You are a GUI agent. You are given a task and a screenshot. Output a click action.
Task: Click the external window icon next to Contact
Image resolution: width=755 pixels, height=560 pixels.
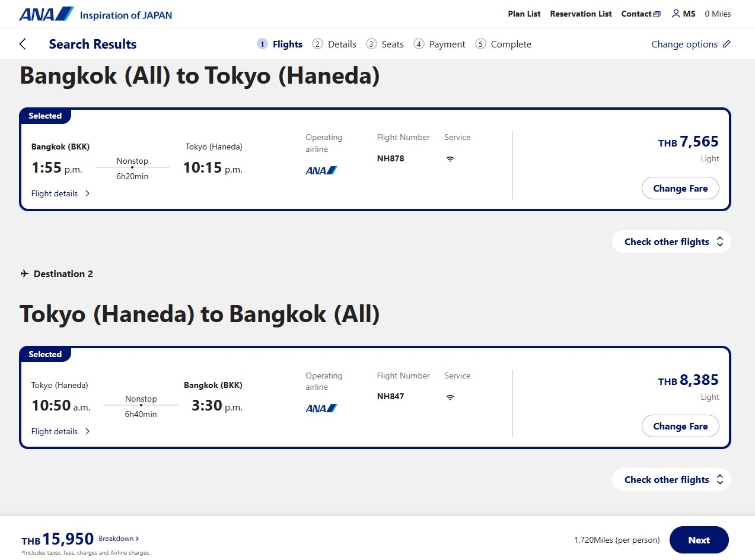tap(657, 14)
